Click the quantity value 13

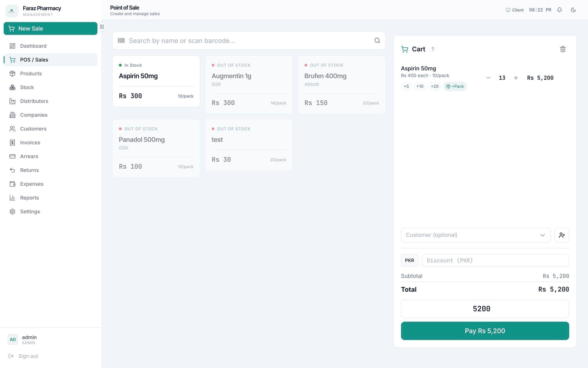(x=502, y=78)
